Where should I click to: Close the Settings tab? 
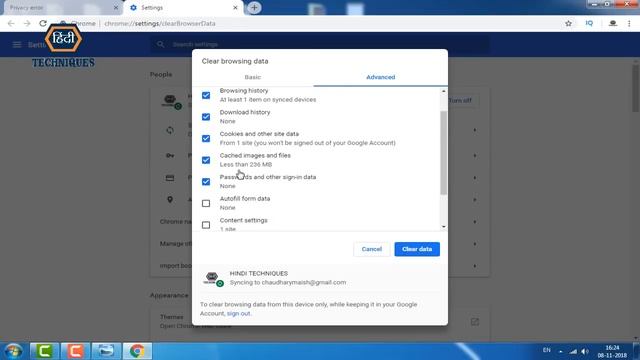point(235,8)
